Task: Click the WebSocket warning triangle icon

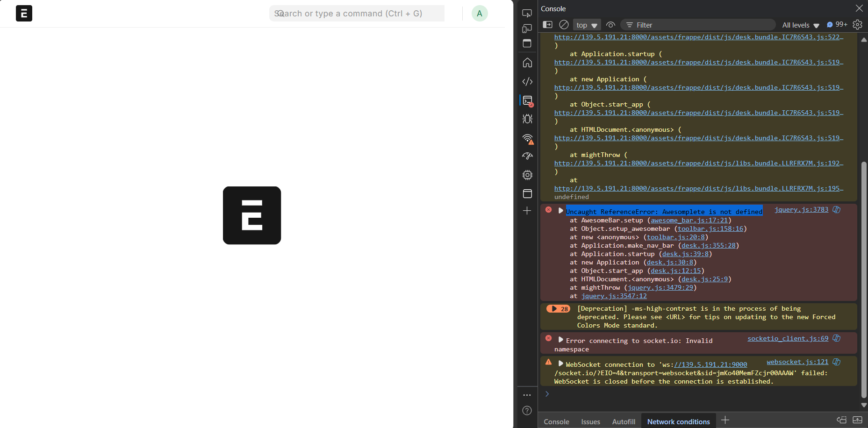Action: (549, 362)
